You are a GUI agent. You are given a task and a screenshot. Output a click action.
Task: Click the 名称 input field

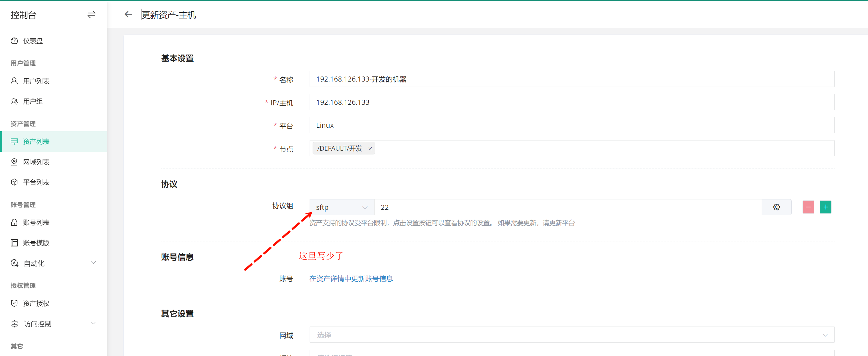pyautogui.click(x=572, y=79)
